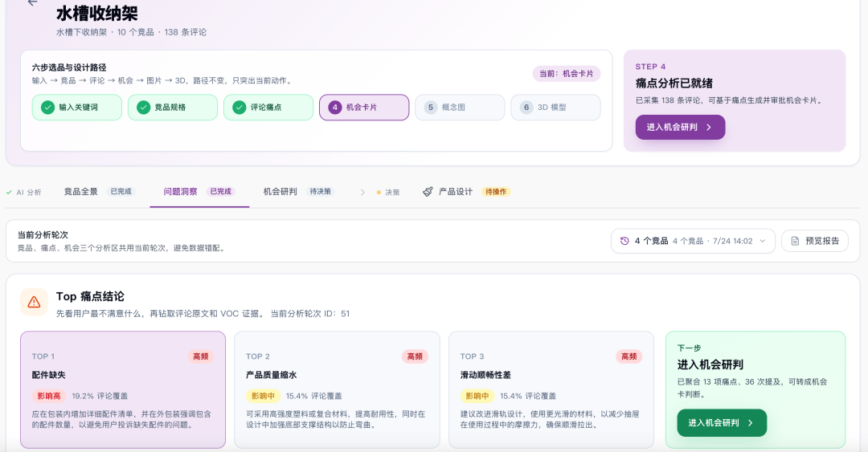Click the 影响高 badge on 配件缺失

click(x=49, y=396)
